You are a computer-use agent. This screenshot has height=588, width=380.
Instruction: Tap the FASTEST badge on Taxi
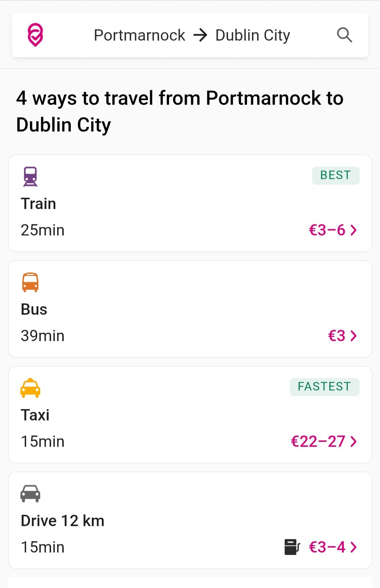[324, 387]
